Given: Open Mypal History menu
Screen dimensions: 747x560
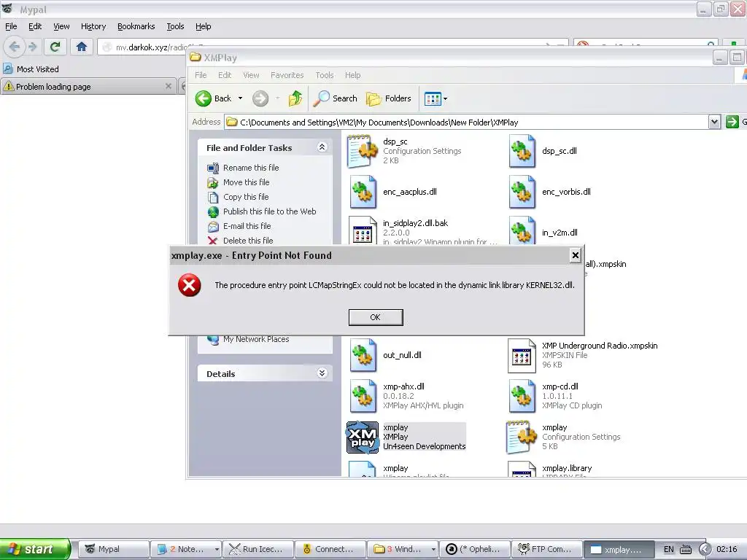Looking at the screenshot, I should coord(93,26).
